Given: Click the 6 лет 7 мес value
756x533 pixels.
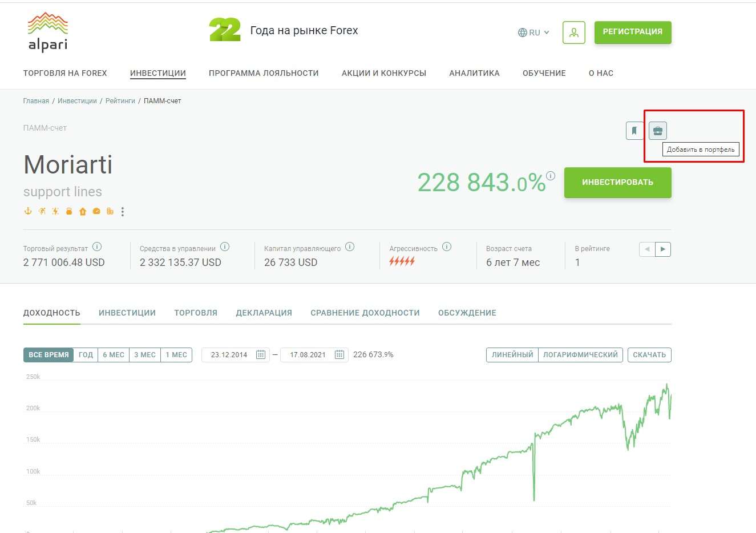Looking at the screenshot, I should [513, 263].
